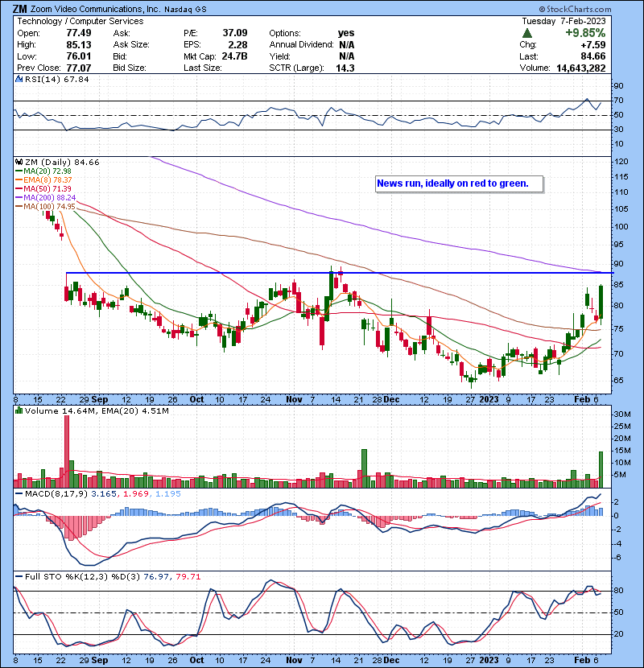Click the tallest red volume bar in late August

pos(67,452)
